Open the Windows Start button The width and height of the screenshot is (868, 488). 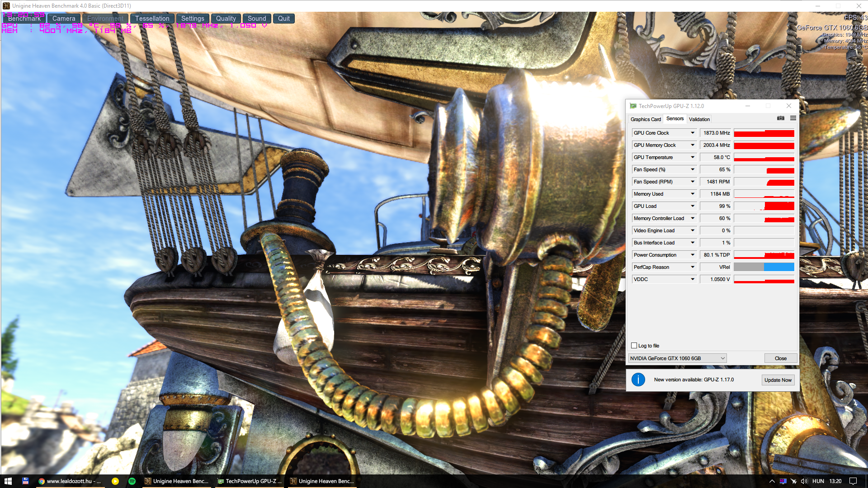pyautogui.click(x=8, y=481)
